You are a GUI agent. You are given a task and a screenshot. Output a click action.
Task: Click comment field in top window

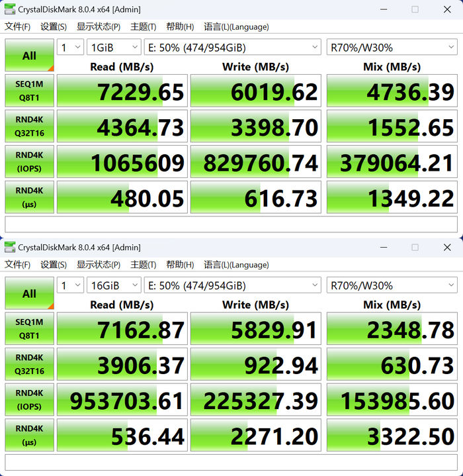pyautogui.click(x=231, y=224)
